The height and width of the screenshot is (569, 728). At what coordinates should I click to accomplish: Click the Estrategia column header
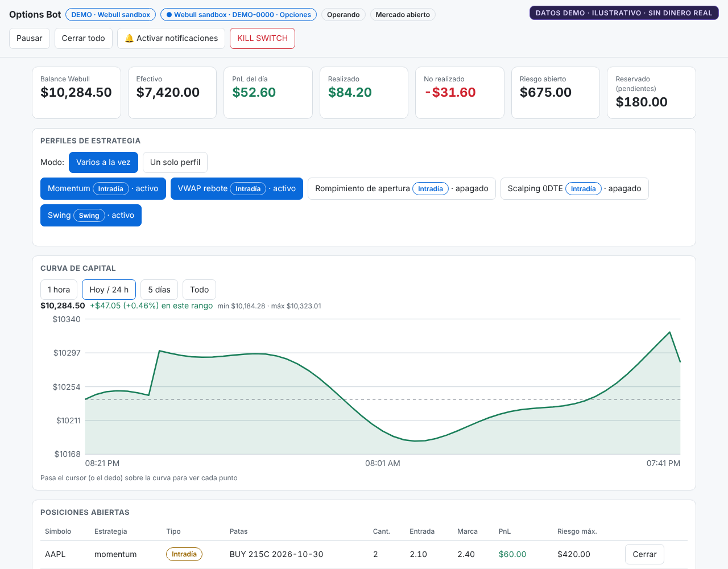tap(111, 531)
